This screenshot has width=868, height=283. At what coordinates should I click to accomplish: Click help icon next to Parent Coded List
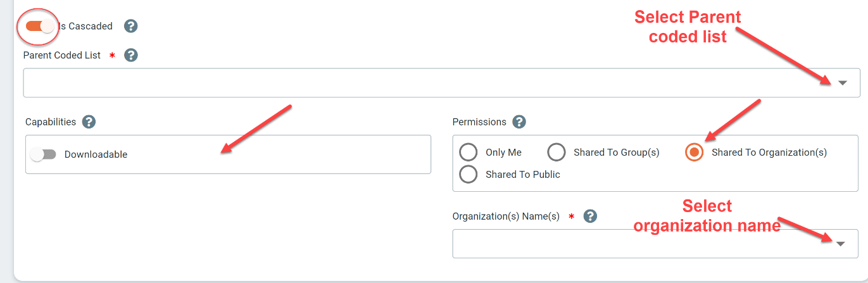[131, 55]
